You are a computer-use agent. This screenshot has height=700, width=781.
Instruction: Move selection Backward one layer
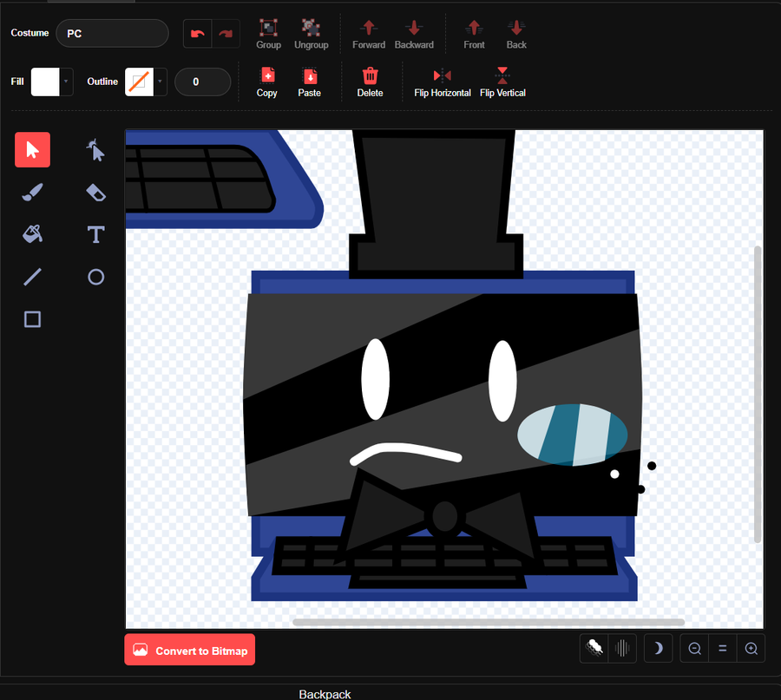click(x=414, y=34)
